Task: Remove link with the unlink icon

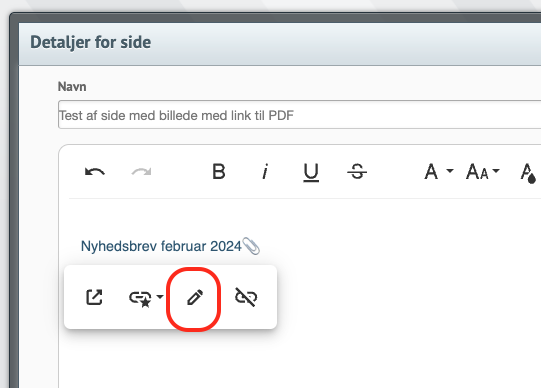Action: (246, 297)
